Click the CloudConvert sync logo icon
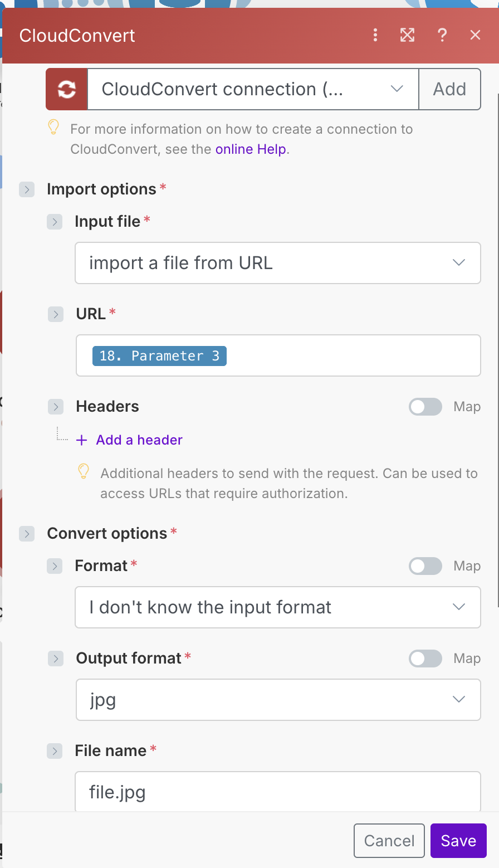 pyautogui.click(x=67, y=89)
